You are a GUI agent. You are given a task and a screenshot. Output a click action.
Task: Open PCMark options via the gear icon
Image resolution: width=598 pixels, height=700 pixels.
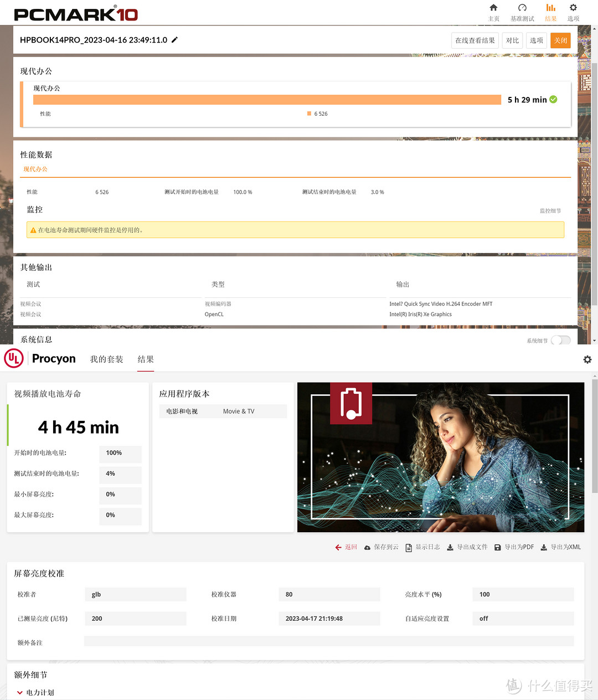(573, 8)
